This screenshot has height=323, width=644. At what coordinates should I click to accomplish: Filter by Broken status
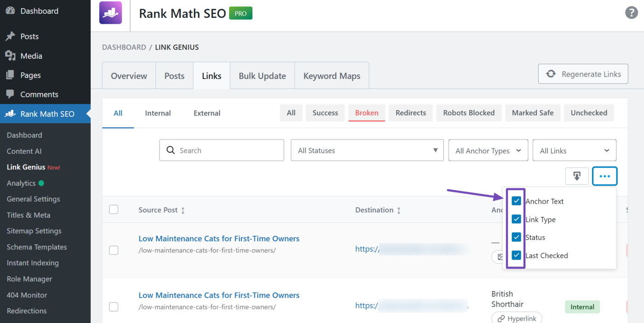point(367,113)
